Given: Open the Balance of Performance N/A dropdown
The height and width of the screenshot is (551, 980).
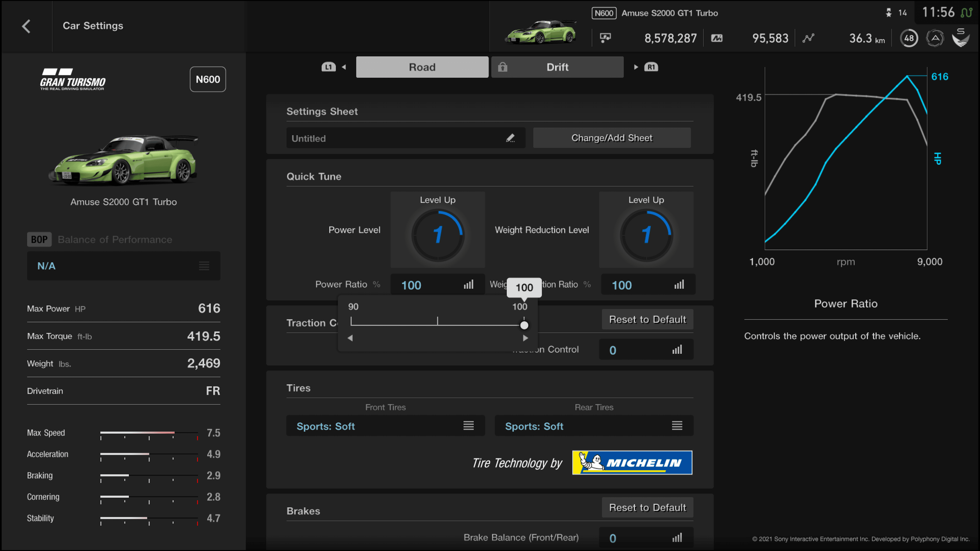Looking at the screenshot, I should 124,266.
